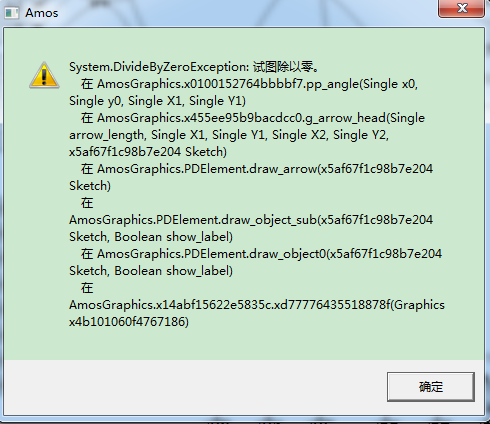Screen dimensions: 490x424
Task: Select the g_arrow_head stack trace line
Action: 253,118
